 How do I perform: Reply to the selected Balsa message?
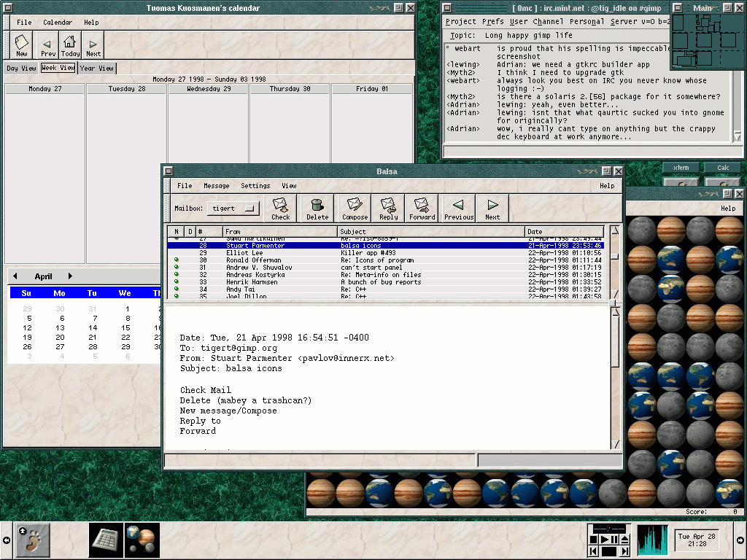(x=388, y=208)
